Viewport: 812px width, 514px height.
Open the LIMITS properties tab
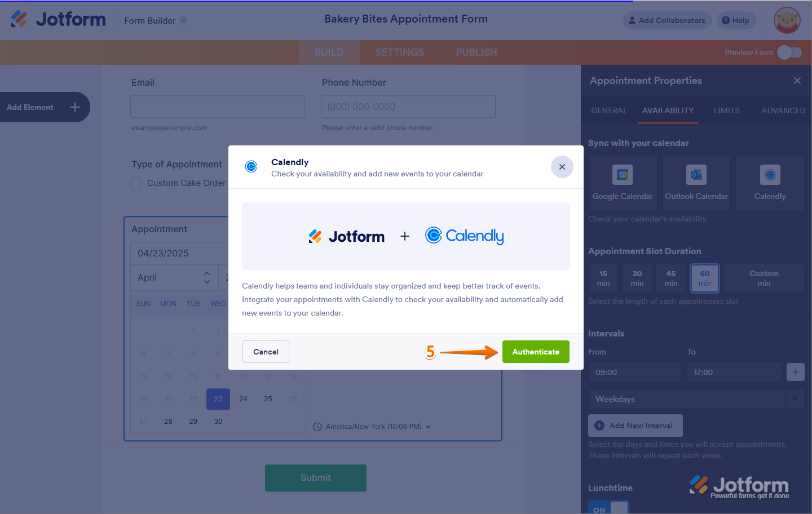[x=726, y=110]
